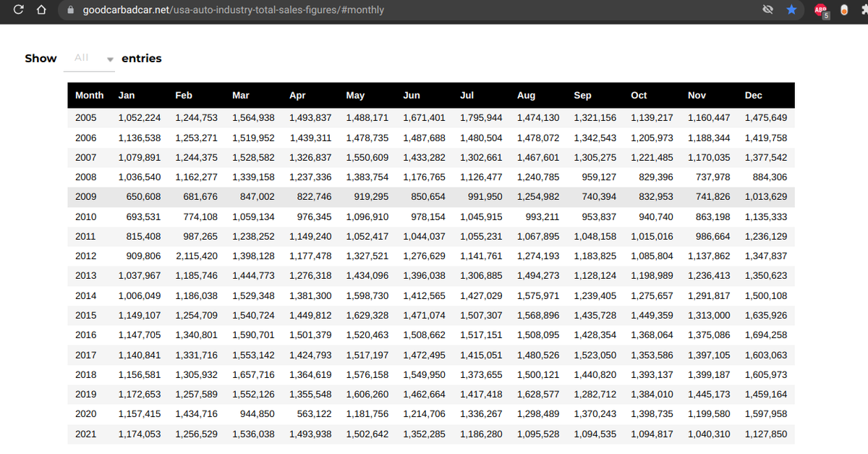868x454 pixels.
Task: Toggle the blue bookmark star
Action: [792, 10]
